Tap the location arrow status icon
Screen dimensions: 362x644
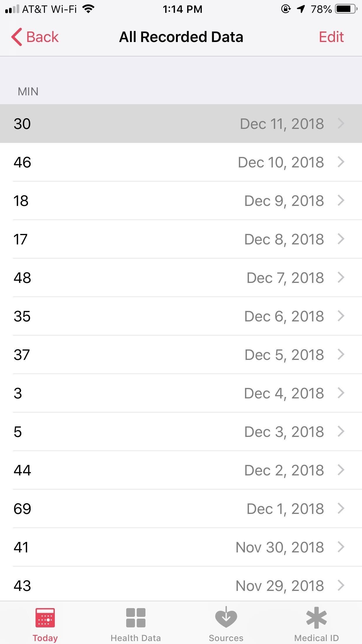coord(301,9)
